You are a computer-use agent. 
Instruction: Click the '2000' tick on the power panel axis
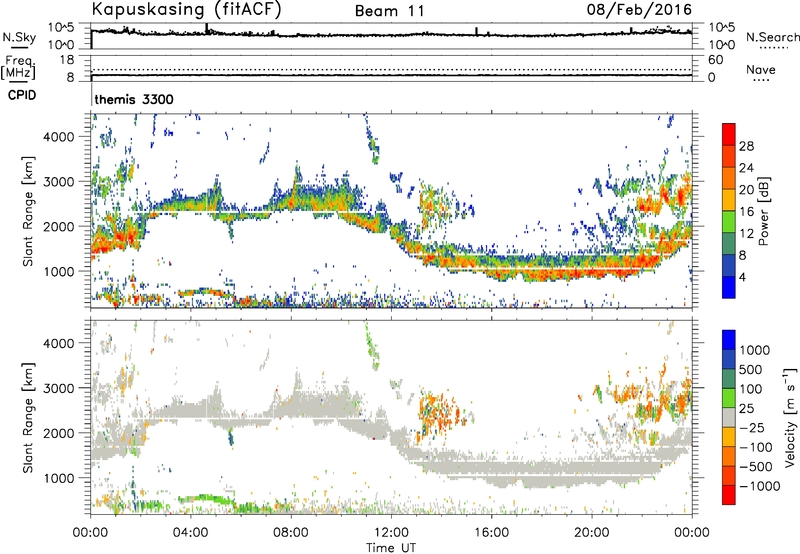pos(59,226)
